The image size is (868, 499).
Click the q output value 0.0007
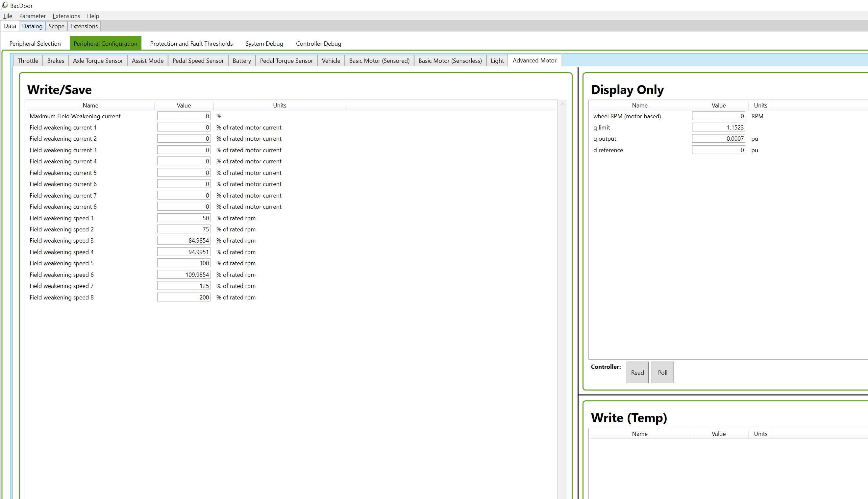[x=719, y=139]
